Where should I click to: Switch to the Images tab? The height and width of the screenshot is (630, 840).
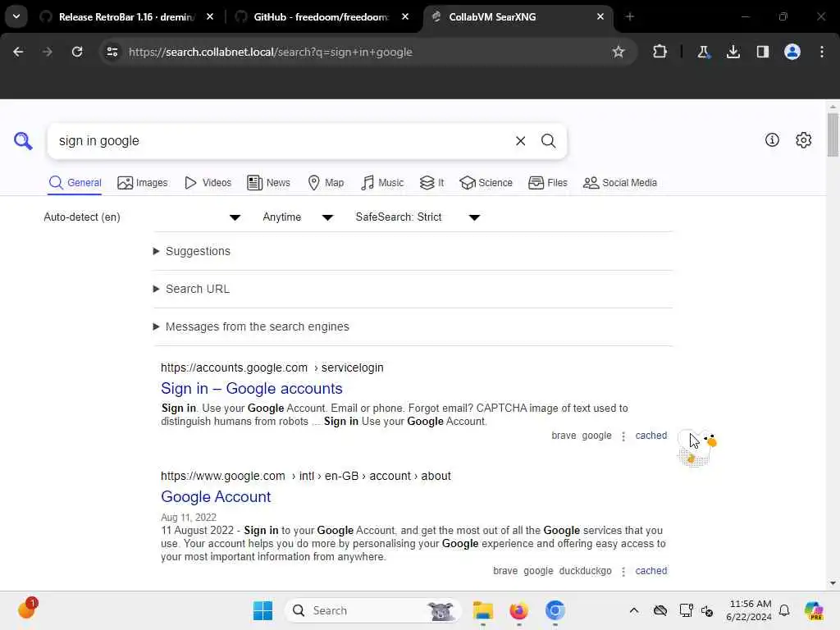tap(143, 183)
